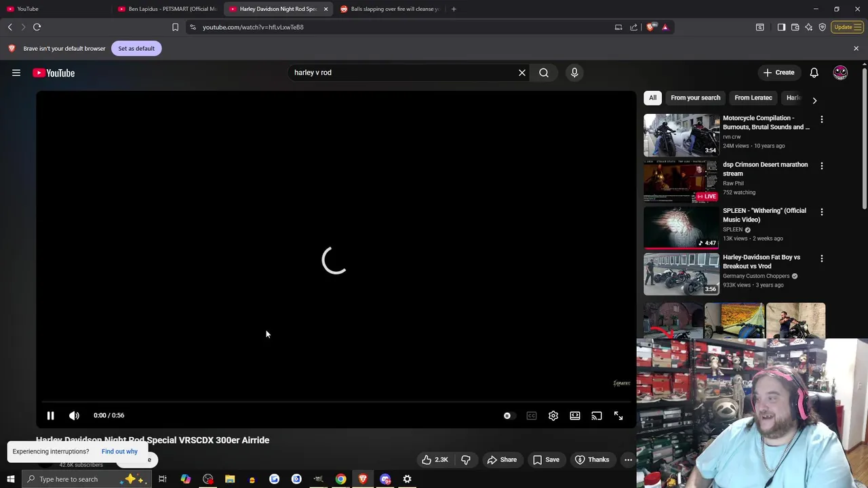
Task: Dislike this video
Action: 466,460
